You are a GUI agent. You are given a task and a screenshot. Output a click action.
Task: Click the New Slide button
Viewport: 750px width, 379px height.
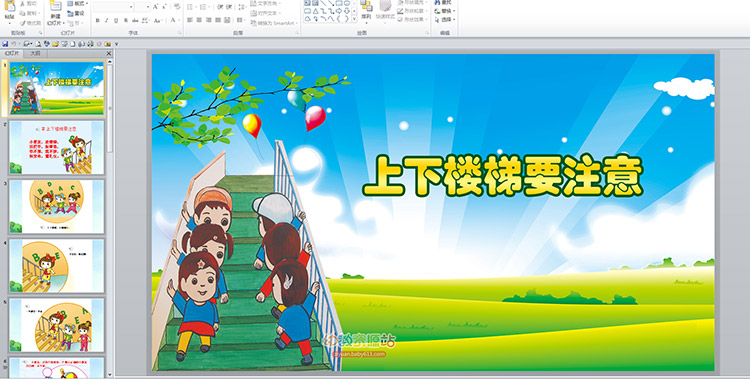[x=55, y=13]
